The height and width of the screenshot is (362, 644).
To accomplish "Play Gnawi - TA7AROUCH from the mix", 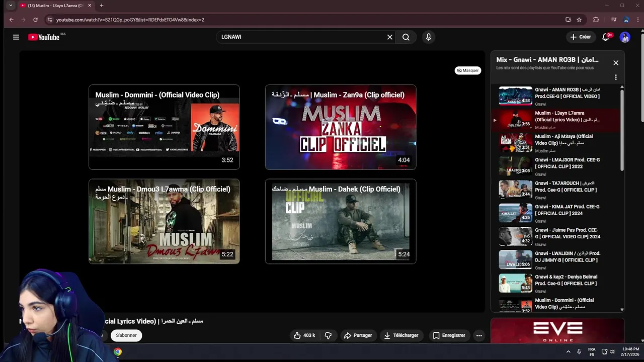I will click(555, 190).
